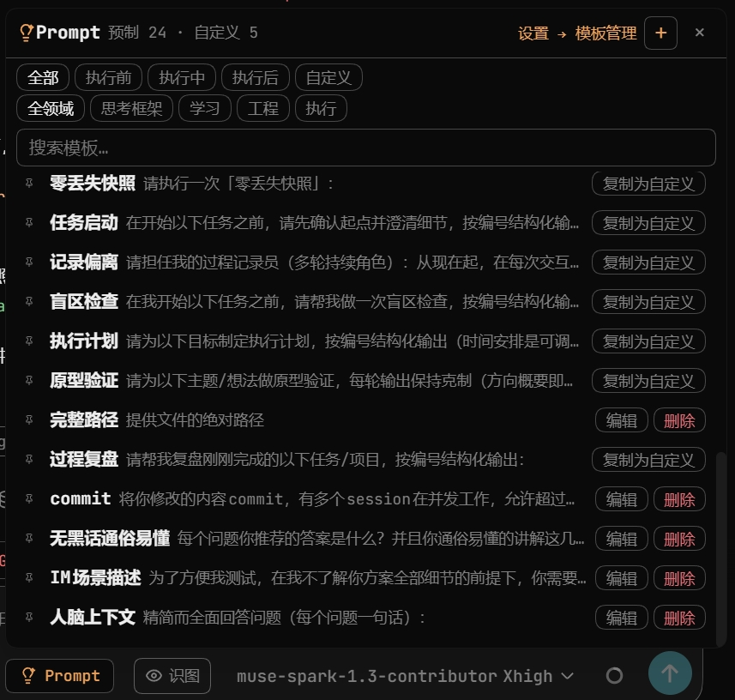Pin the 执行计划 template

(29, 341)
